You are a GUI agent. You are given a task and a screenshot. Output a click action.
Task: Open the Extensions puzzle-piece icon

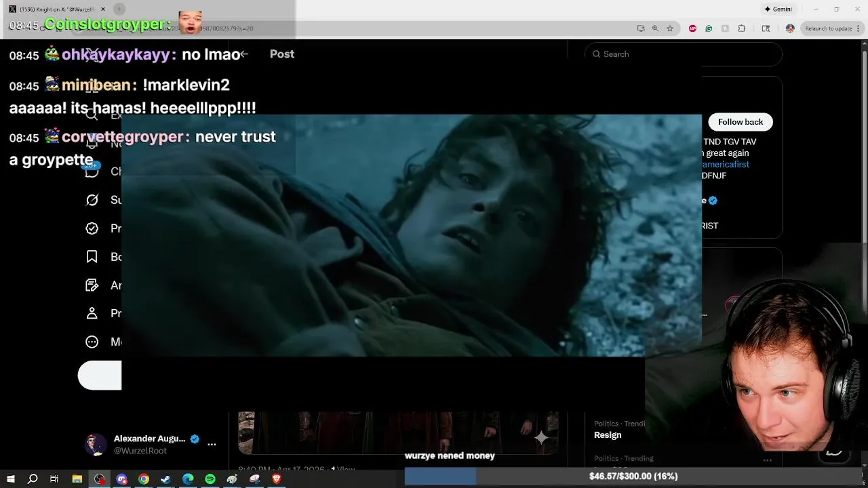click(741, 28)
